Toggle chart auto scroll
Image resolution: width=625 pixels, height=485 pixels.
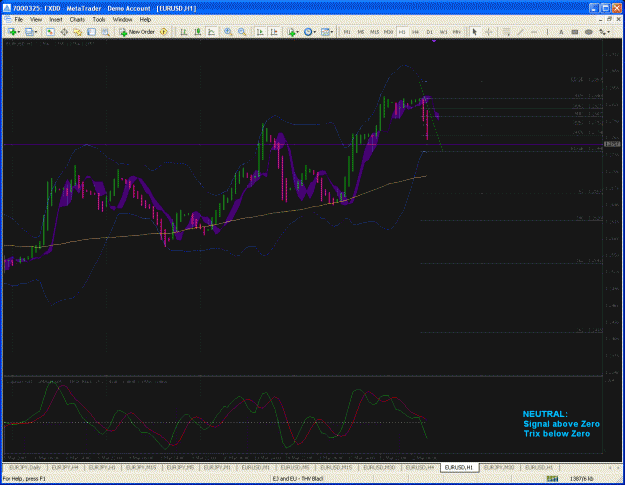[260, 32]
